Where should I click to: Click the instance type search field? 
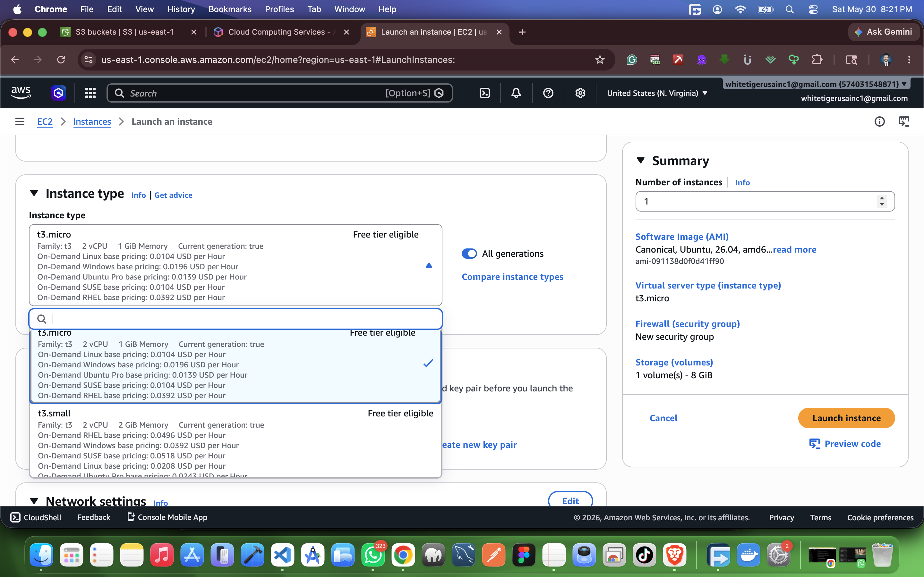[235, 319]
